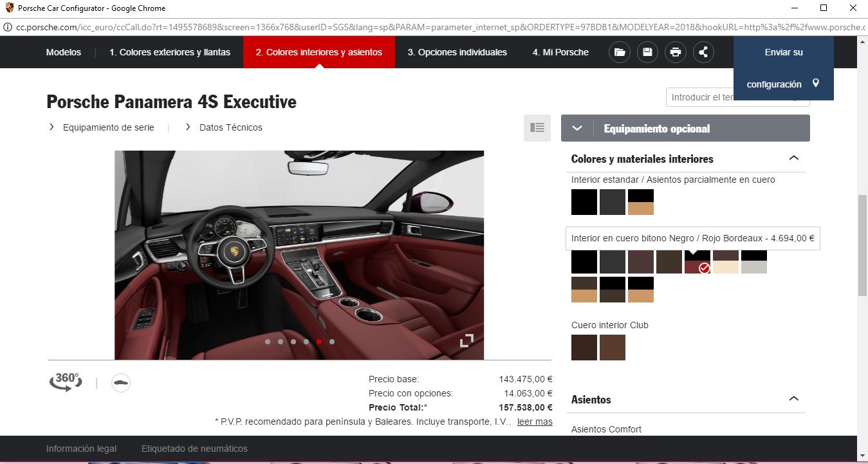Select the checked Negro / Rojo Bordeaux swatch
The image size is (868, 464).
pos(697,263)
